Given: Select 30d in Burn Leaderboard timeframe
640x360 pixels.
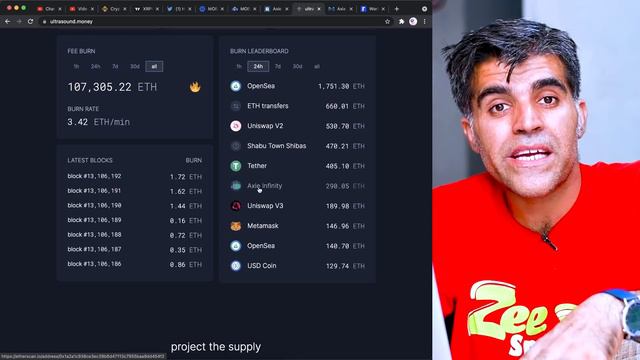Looking at the screenshot, I should 297,66.
